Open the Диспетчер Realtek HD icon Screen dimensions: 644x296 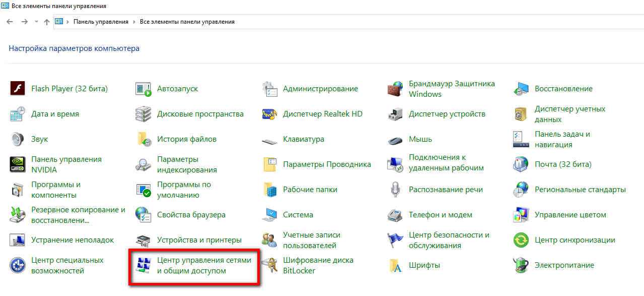click(270, 114)
